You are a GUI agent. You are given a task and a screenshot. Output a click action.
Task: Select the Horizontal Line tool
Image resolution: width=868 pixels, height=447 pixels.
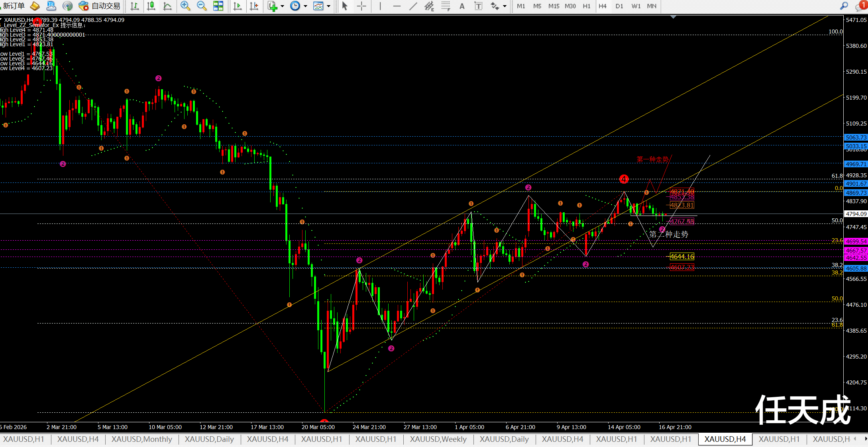pos(397,6)
